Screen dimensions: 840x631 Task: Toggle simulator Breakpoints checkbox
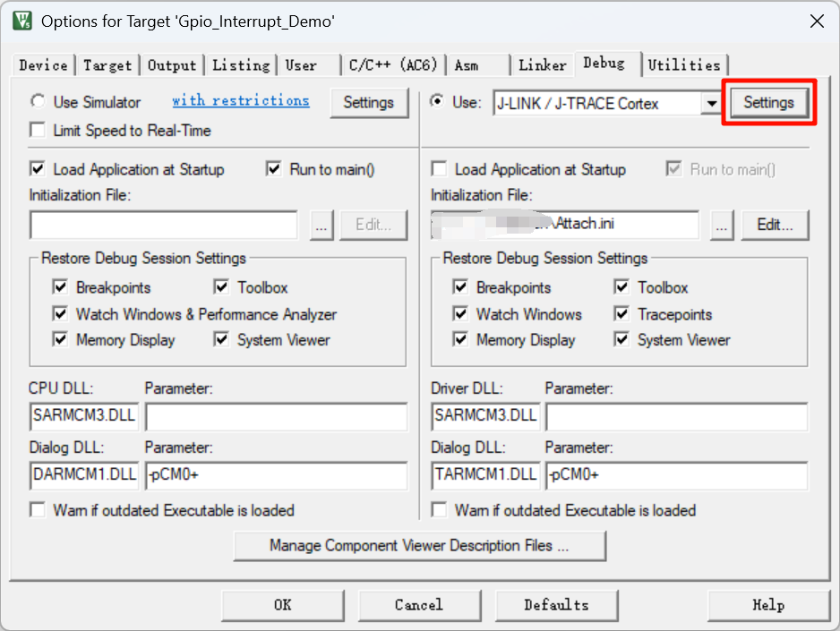pos(60,287)
